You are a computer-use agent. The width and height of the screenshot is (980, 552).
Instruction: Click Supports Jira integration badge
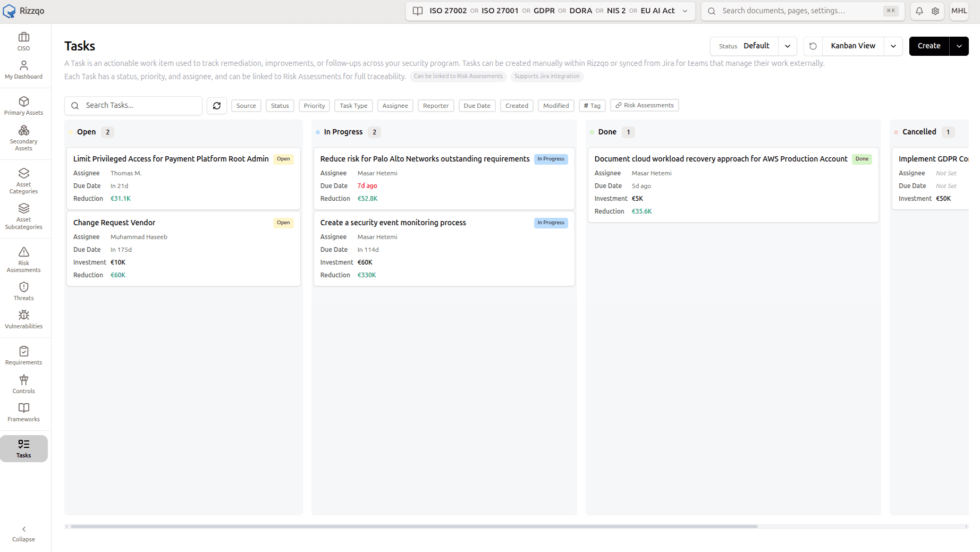tap(547, 77)
